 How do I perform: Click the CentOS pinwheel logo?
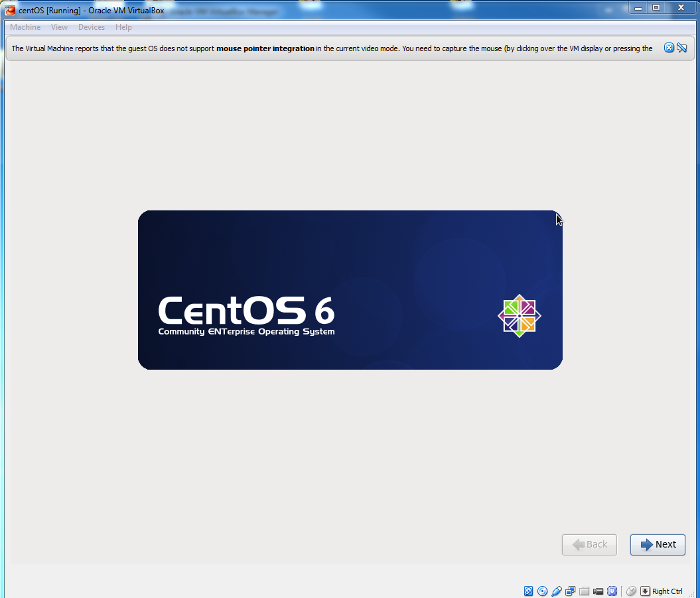pyautogui.click(x=519, y=316)
